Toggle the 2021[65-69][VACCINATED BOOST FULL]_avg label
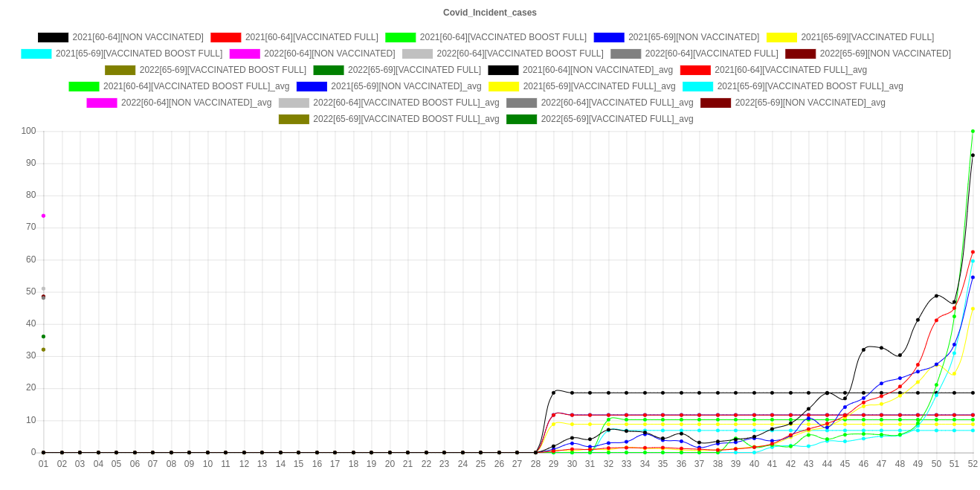 coord(810,86)
